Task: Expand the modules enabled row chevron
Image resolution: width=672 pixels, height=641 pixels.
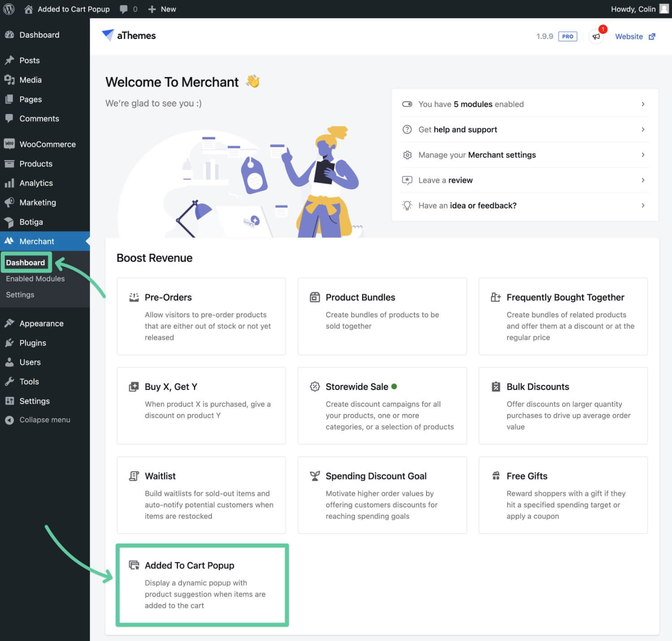Action: [643, 104]
